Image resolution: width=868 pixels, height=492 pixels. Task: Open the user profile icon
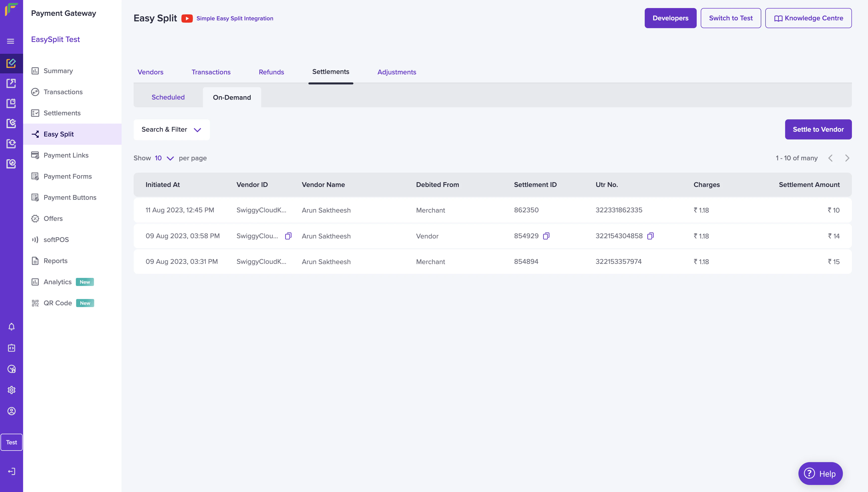[12, 411]
